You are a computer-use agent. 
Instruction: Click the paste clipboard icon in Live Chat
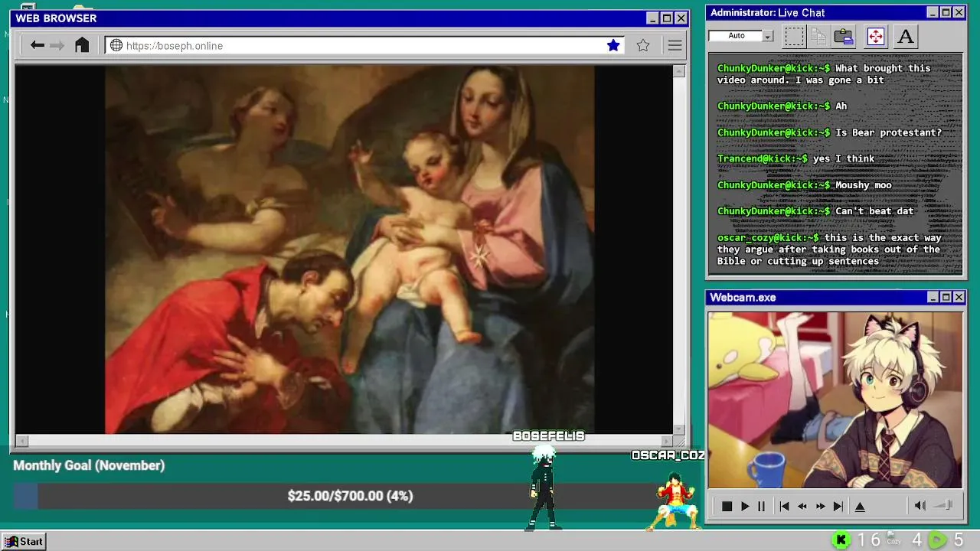point(844,36)
